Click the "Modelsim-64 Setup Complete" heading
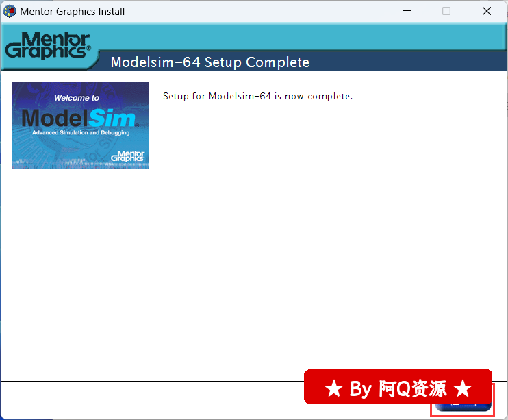508x420 pixels. 210,62
